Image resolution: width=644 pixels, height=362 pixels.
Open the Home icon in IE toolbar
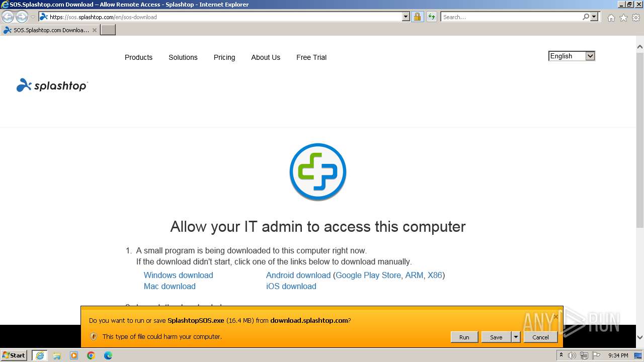click(x=611, y=18)
